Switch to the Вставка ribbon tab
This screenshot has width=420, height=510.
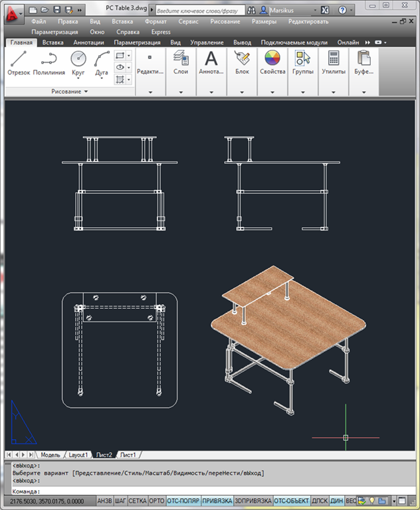click(52, 42)
